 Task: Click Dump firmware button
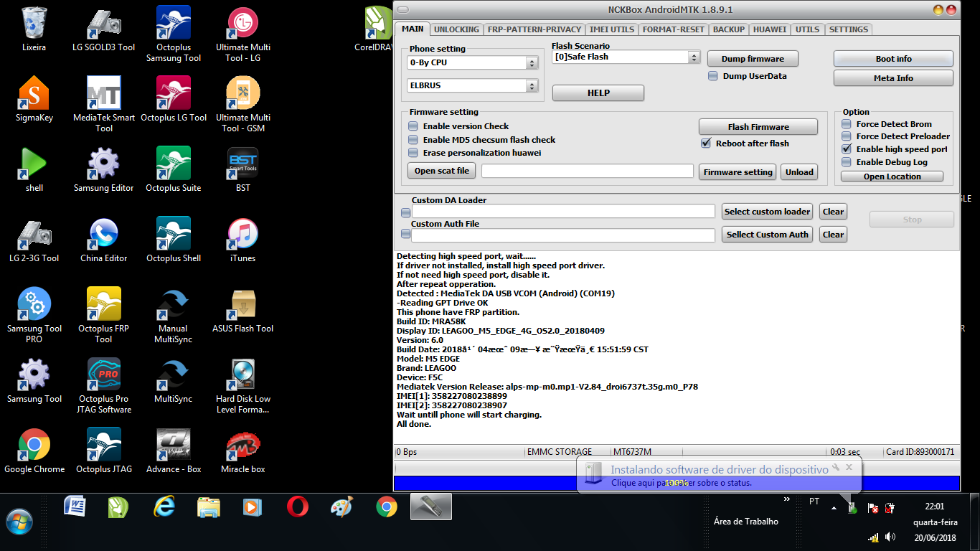(x=753, y=59)
